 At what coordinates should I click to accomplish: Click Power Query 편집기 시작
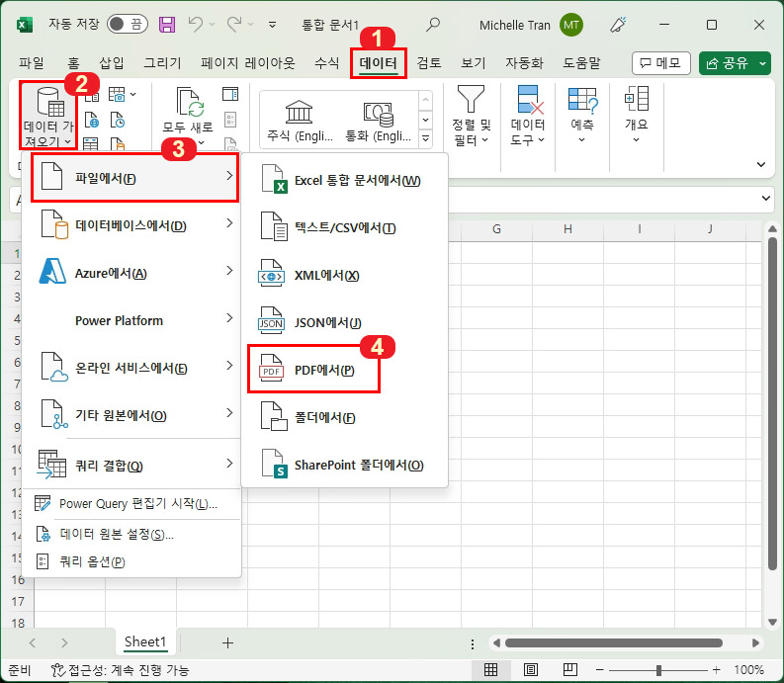[132, 503]
